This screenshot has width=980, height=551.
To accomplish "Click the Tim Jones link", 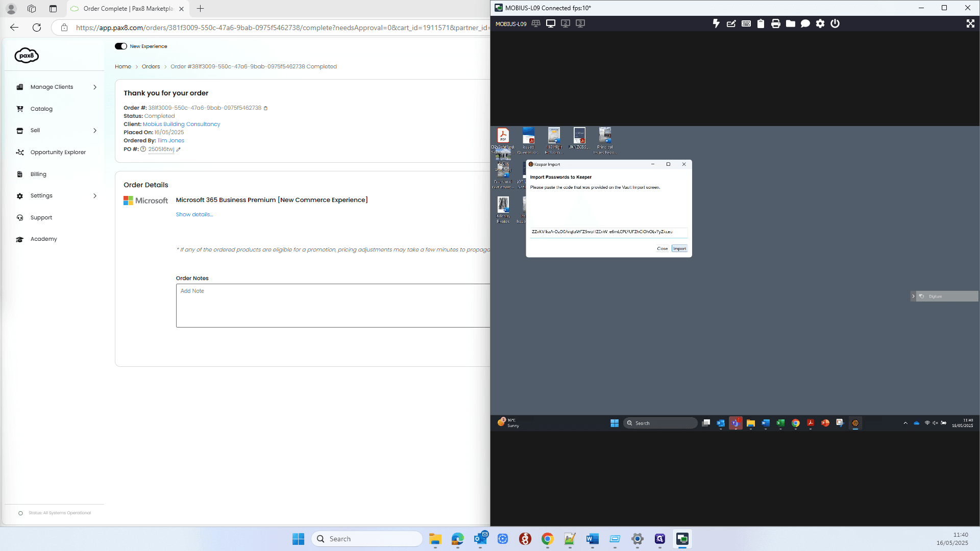I will (171, 141).
